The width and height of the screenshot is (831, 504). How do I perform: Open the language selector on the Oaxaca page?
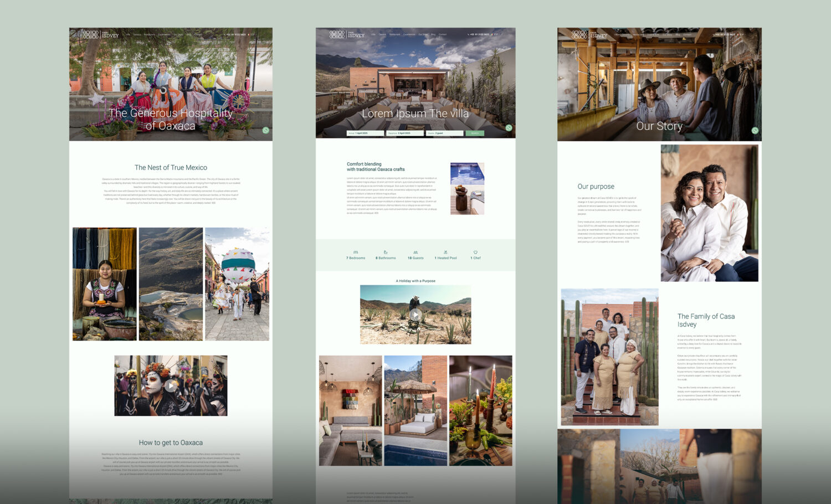tap(252, 34)
